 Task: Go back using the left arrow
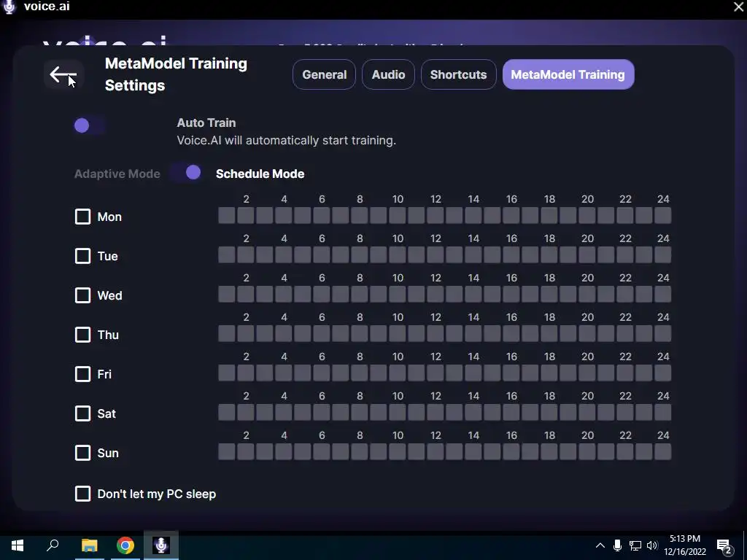pos(63,75)
